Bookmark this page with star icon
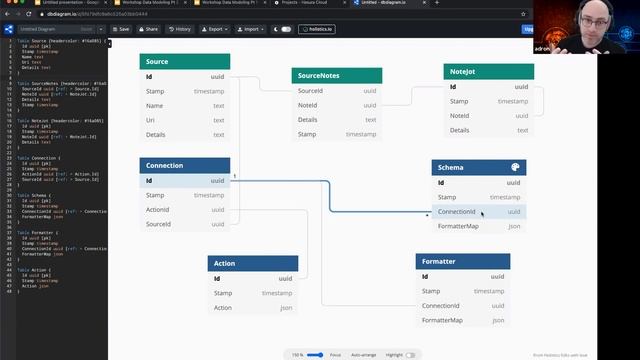The height and width of the screenshot is (360, 640). coord(523,14)
